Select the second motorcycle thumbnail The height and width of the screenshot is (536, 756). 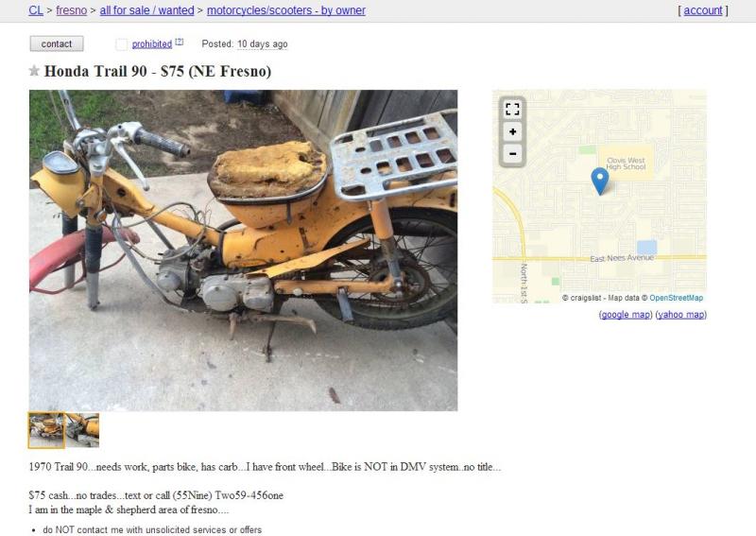click(82, 430)
